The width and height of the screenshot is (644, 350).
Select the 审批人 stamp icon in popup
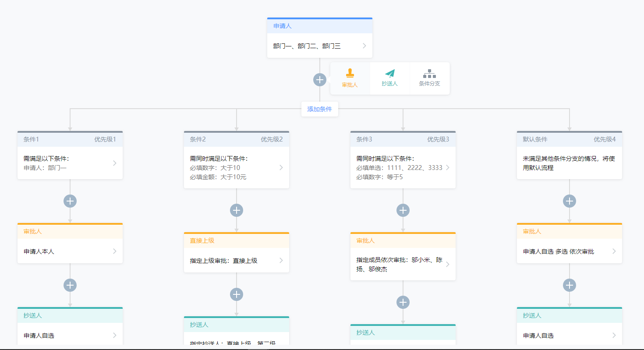(350, 73)
